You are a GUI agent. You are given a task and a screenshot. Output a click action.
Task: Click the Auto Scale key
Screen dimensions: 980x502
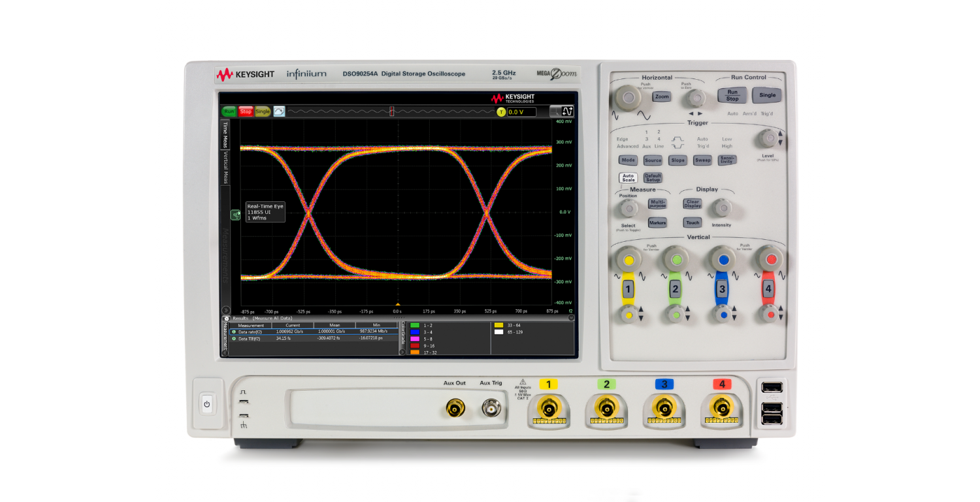(x=629, y=178)
